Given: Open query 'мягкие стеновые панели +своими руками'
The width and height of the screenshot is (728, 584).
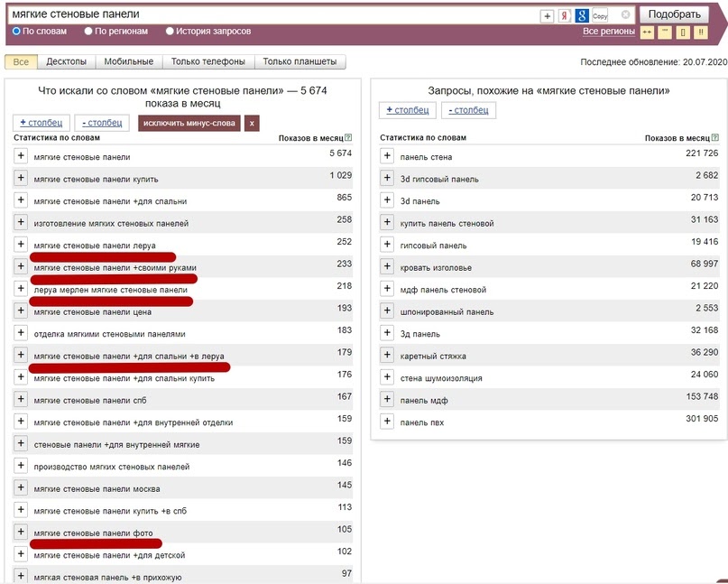Looking at the screenshot, I should (x=115, y=268).
